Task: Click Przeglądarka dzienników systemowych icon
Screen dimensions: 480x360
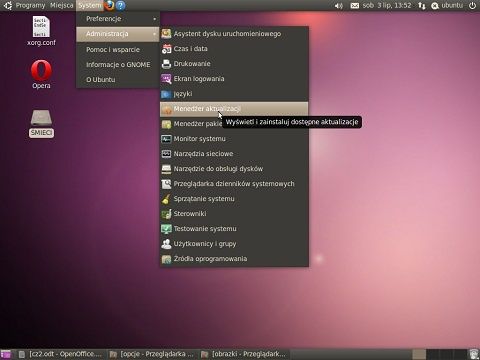Action: (x=166, y=184)
